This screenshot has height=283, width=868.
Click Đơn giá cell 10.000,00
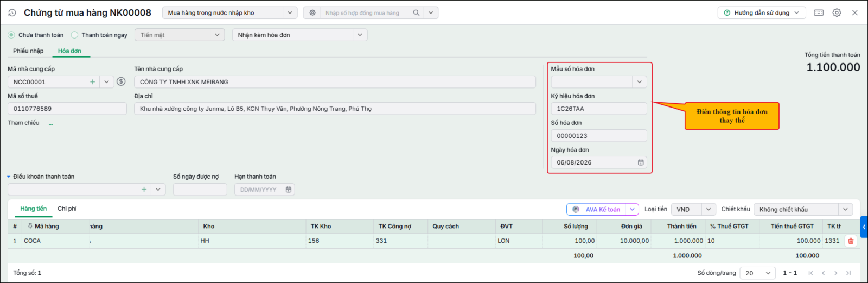coord(624,241)
